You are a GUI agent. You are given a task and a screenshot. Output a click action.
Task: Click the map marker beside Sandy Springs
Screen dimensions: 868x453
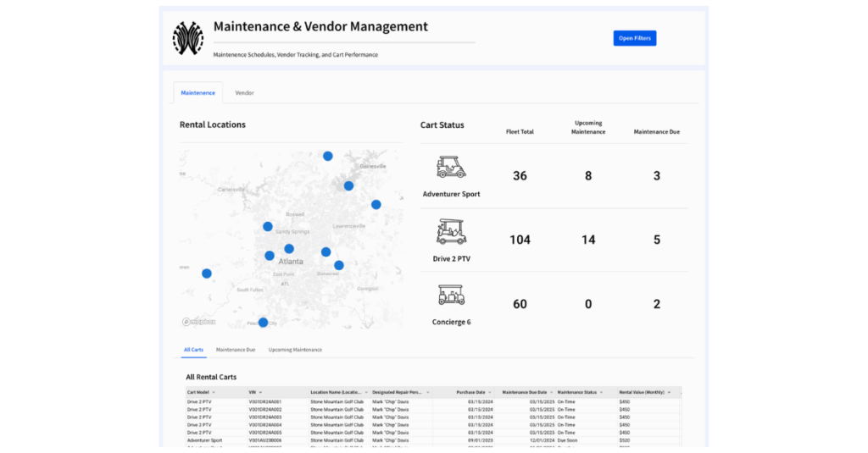[267, 226]
